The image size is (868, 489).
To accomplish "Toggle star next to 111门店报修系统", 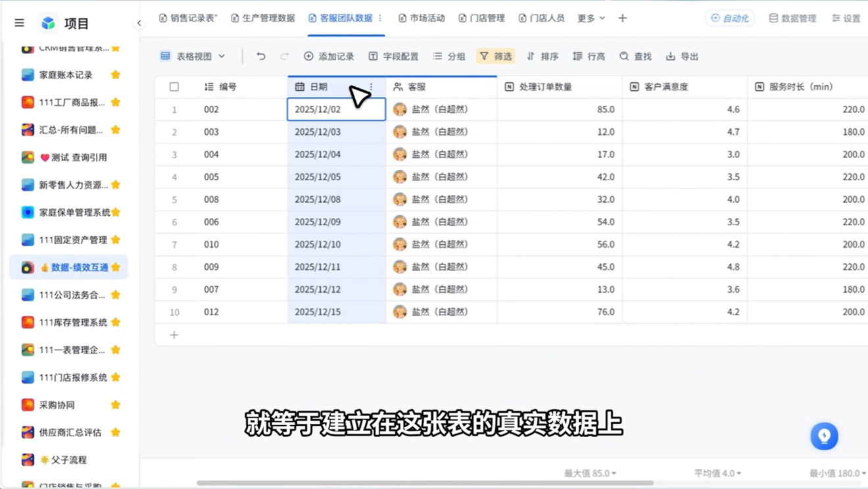I will pyautogui.click(x=116, y=377).
